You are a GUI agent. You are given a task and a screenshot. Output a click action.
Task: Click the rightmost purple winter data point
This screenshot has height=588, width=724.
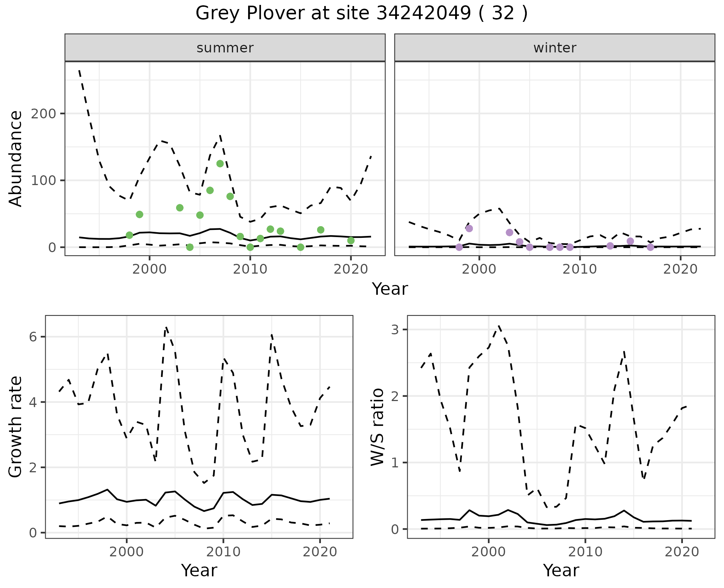[650, 247]
